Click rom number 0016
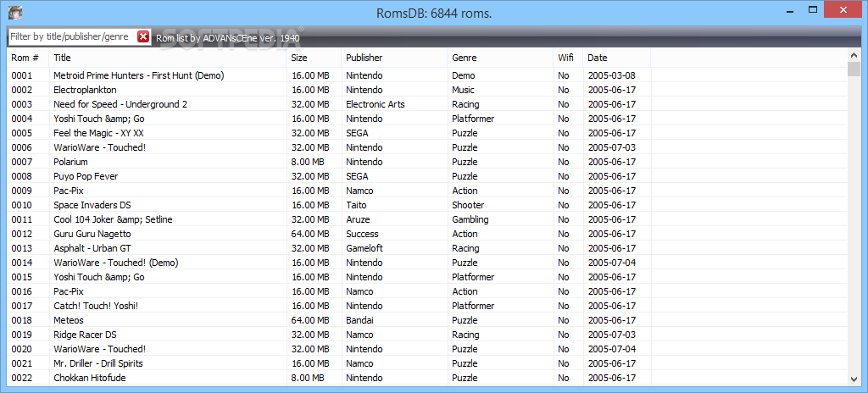The image size is (868, 393). [21, 291]
